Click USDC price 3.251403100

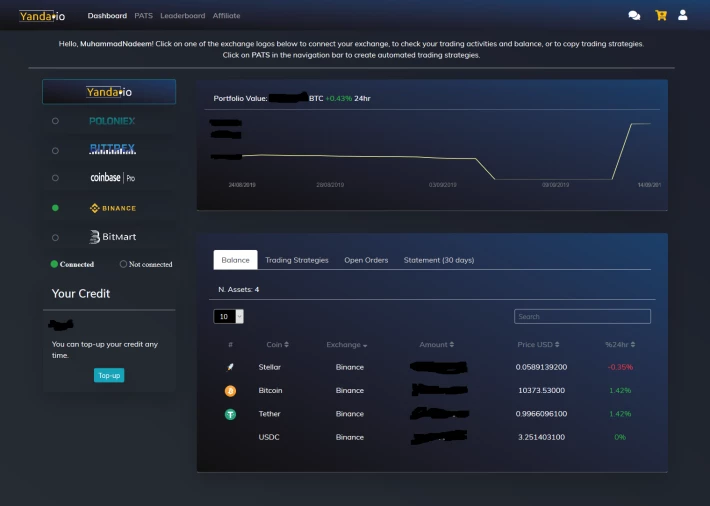(x=542, y=437)
